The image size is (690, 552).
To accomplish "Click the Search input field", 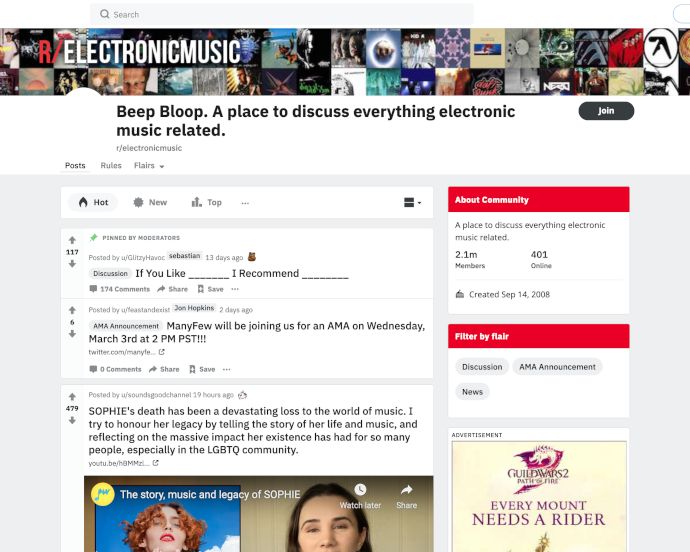I will tap(282, 14).
